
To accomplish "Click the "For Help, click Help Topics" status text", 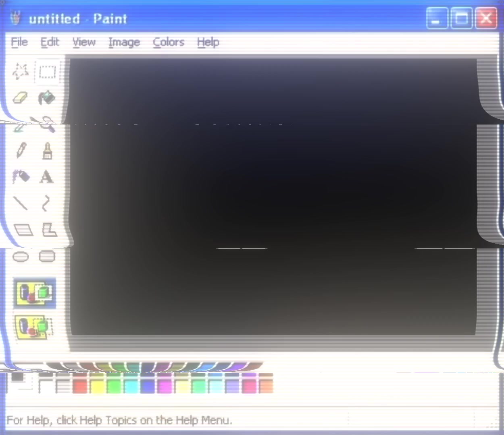I will point(119,420).
